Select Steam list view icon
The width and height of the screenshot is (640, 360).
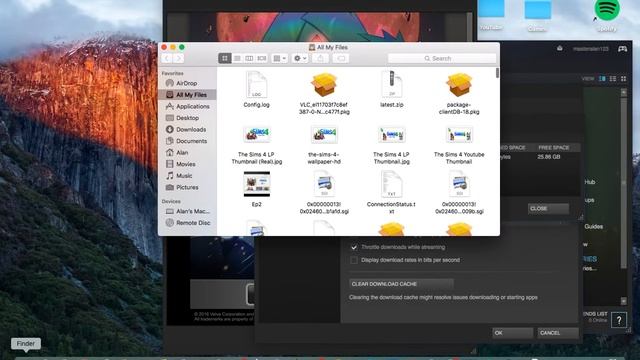(613, 78)
